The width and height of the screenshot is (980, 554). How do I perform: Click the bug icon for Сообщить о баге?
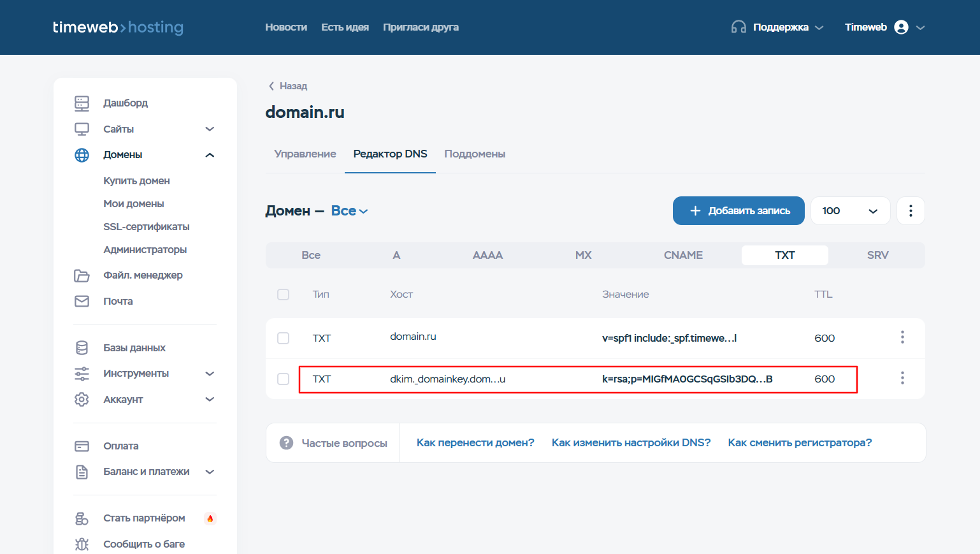82,544
